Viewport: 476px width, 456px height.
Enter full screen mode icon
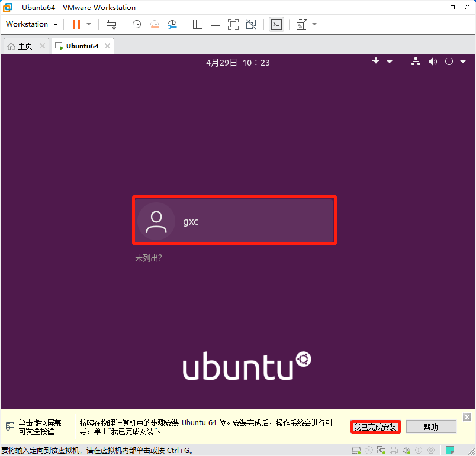tap(233, 24)
